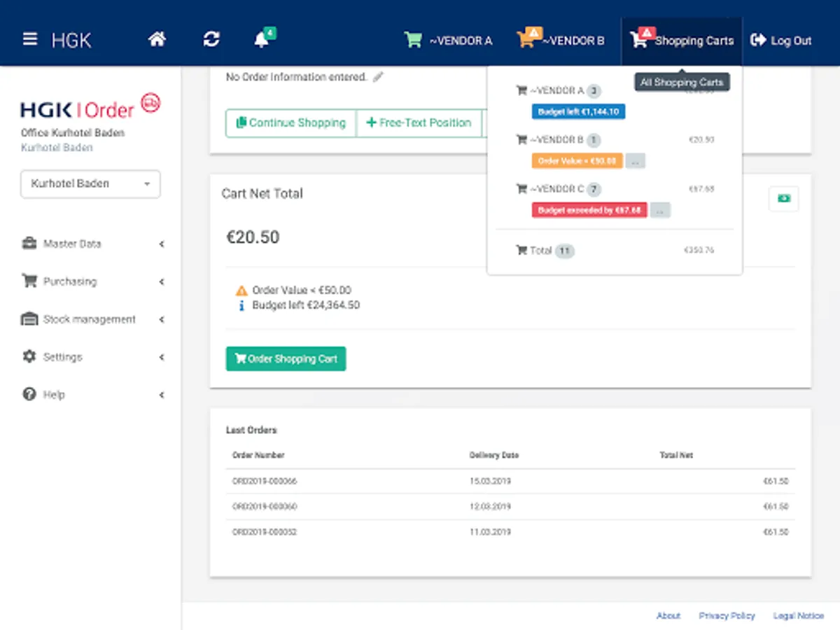840x630 pixels.
Task: Log Out of the application
Action: tap(780, 41)
